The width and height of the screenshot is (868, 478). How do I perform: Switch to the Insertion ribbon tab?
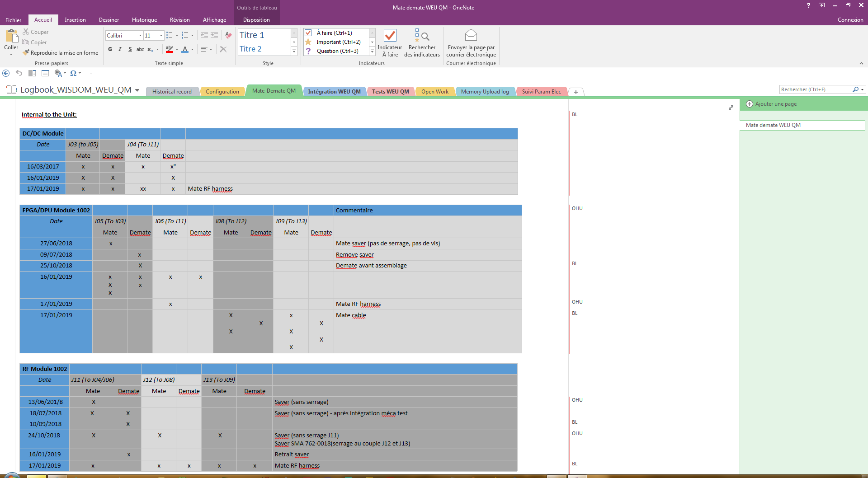click(x=75, y=20)
